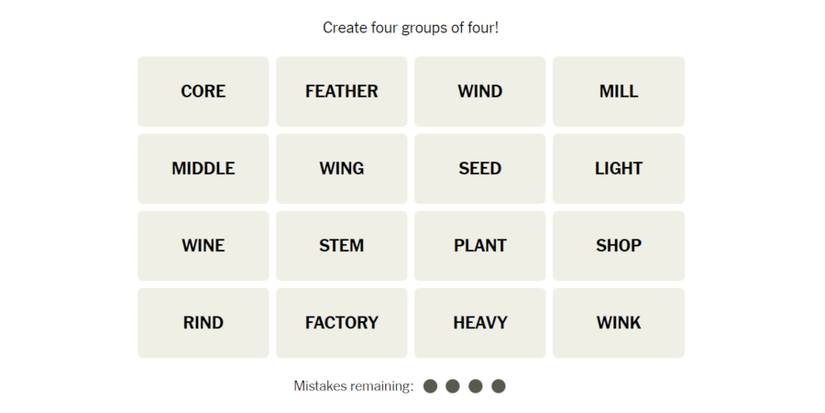Viewport: 825px width, 413px height.
Task: Click the 'Mistakes remaining' label
Action: [353, 386]
